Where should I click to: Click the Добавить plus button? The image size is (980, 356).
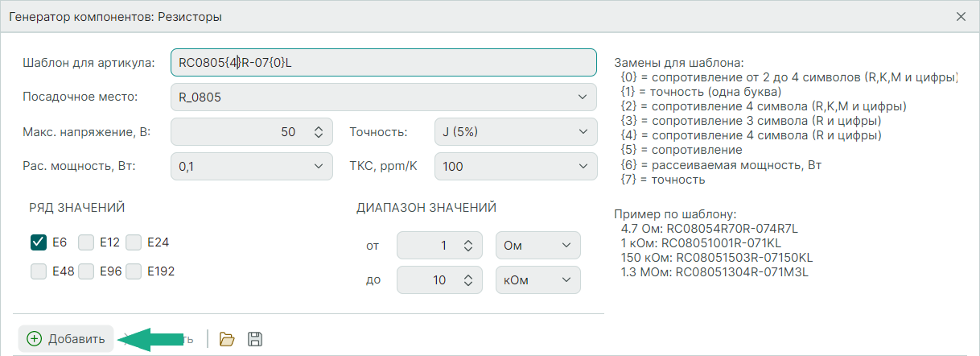point(66,339)
